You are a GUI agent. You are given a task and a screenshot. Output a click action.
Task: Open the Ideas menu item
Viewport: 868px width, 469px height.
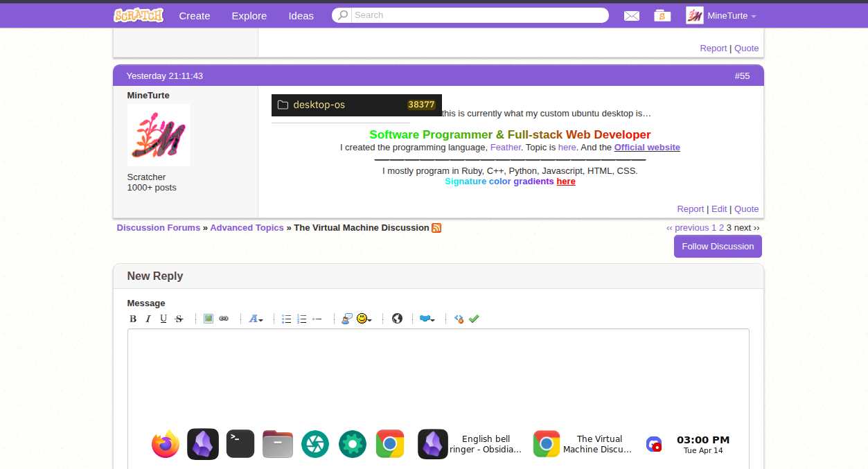pos(301,15)
